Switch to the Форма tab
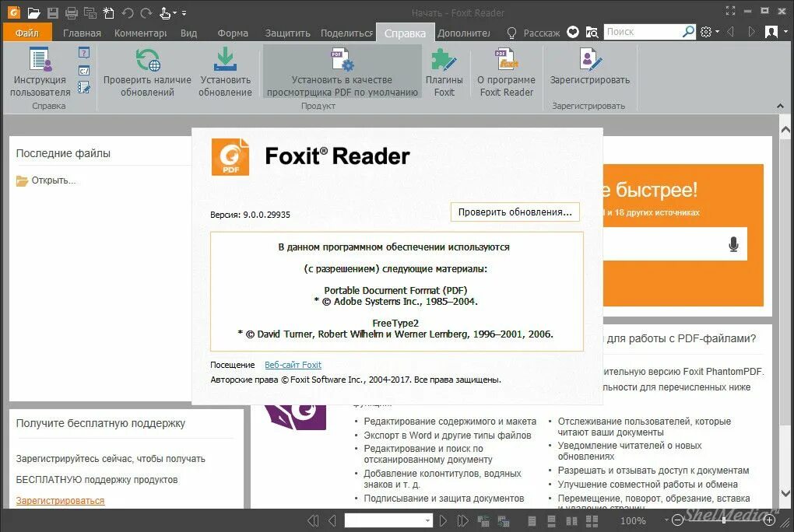This screenshot has height=532, width=794. pos(233,33)
